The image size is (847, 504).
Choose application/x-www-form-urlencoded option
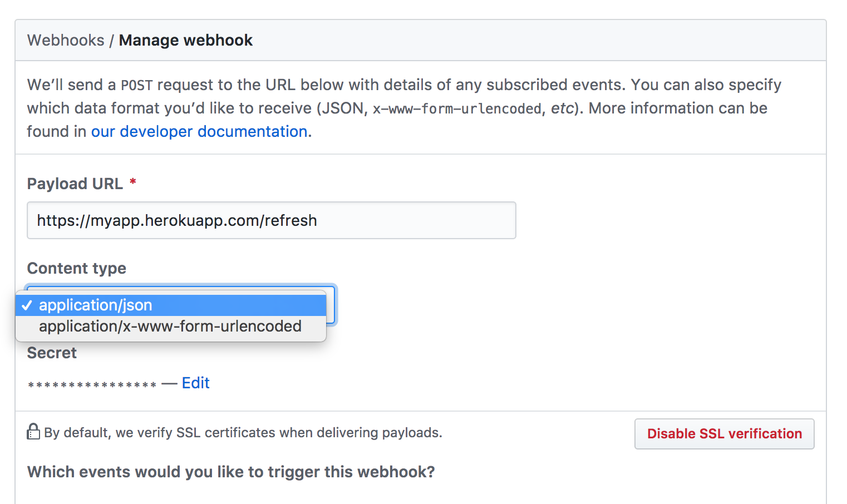pos(170,327)
